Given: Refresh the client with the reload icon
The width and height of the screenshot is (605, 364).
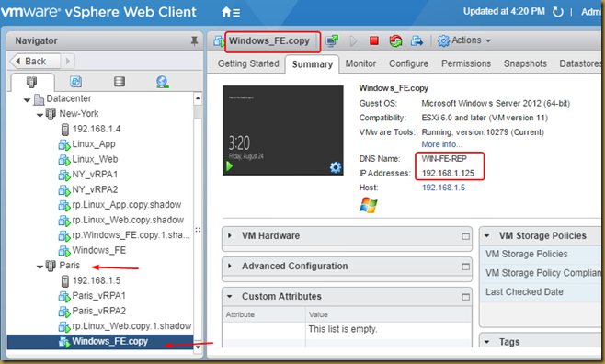Looking at the screenshot, I should [557, 12].
